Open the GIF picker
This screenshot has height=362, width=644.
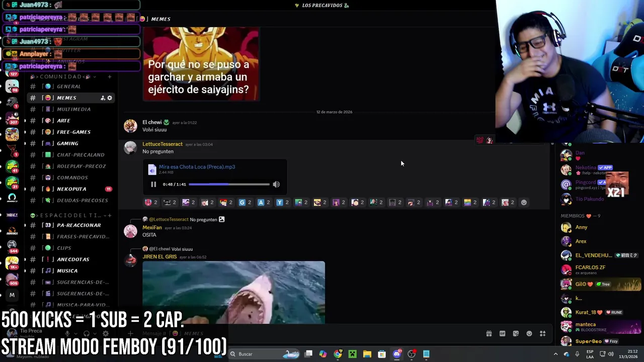tap(502, 333)
